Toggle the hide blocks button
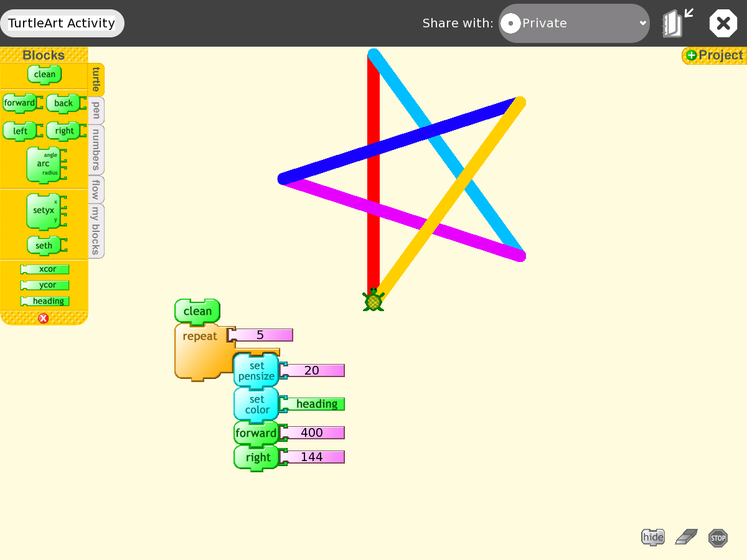The image size is (747, 560). coord(653,537)
